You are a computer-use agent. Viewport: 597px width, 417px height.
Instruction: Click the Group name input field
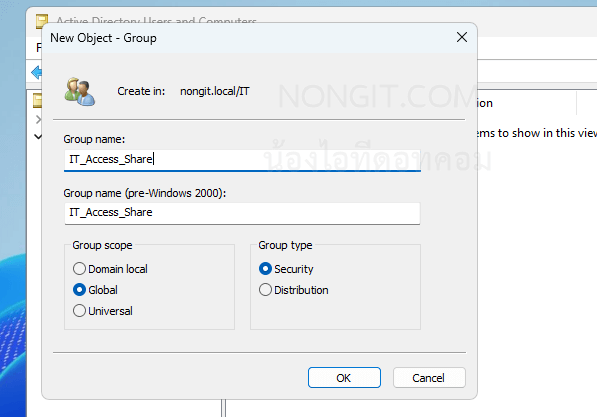(x=242, y=160)
